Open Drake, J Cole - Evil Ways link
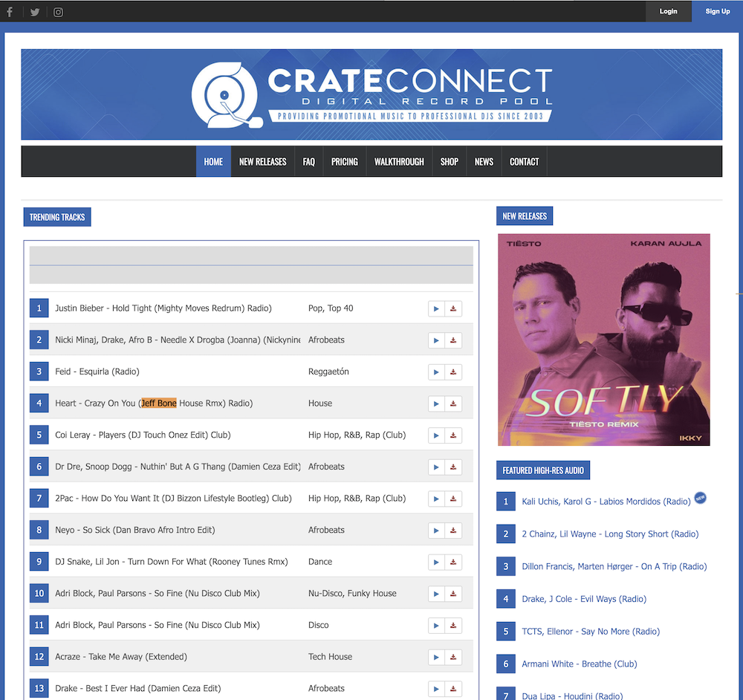 [x=584, y=599]
